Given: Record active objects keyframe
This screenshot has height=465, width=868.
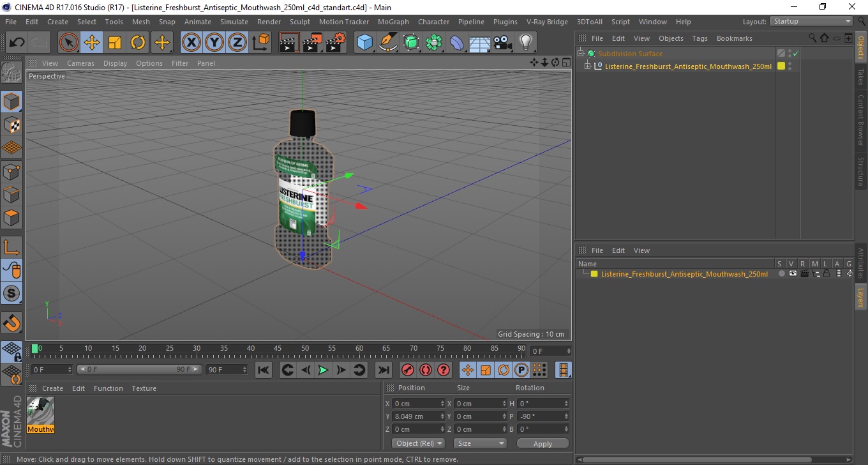Looking at the screenshot, I should coord(407,370).
